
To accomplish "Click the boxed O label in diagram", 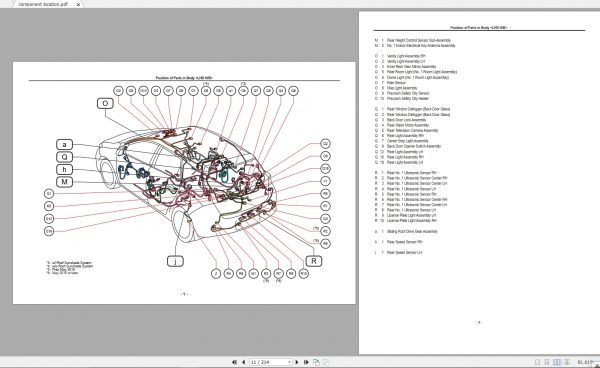I will tap(105, 103).
